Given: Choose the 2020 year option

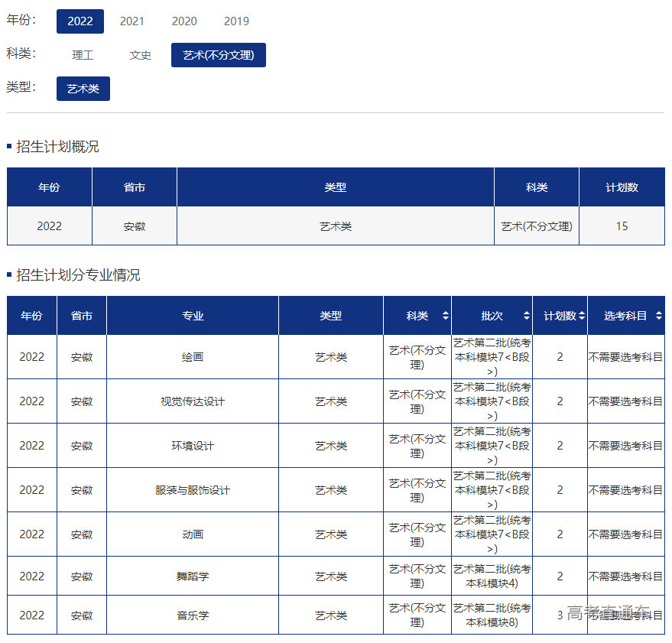Looking at the screenshot, I should pos(184,21).
